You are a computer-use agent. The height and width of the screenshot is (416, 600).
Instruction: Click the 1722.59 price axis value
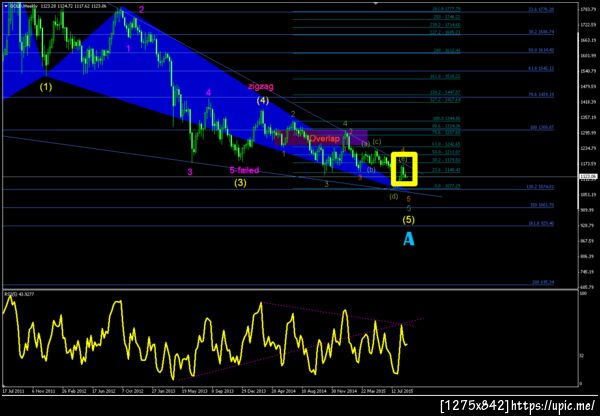588,24
